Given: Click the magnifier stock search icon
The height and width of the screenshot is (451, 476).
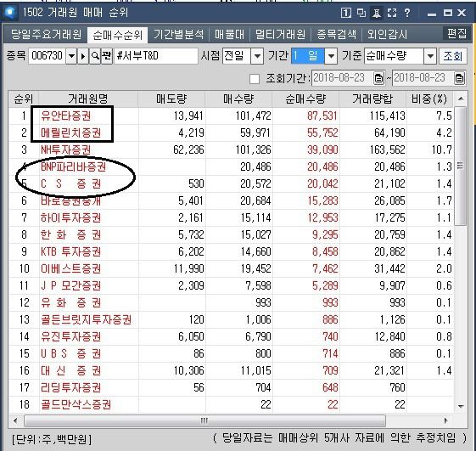Looking at the screenshot, I should 95,56.
